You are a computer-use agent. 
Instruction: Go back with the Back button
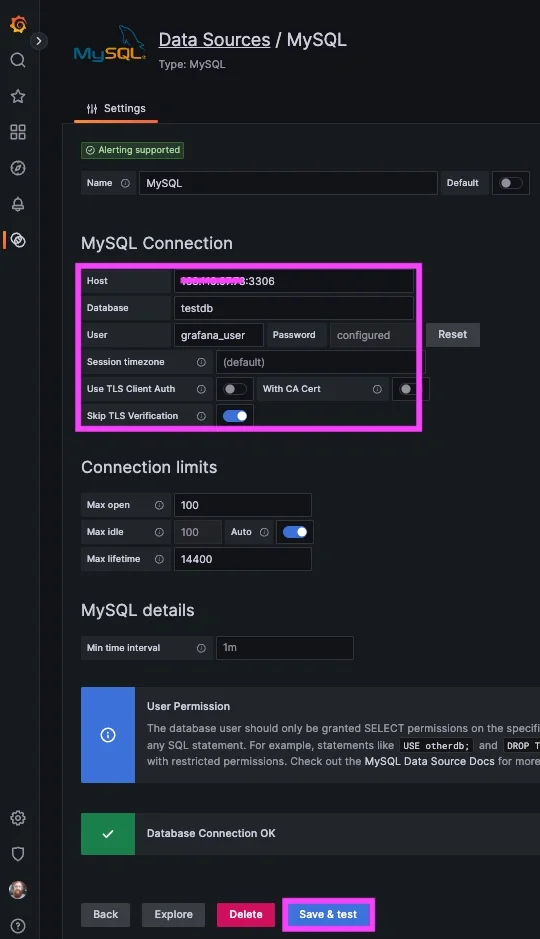(105, 914)
